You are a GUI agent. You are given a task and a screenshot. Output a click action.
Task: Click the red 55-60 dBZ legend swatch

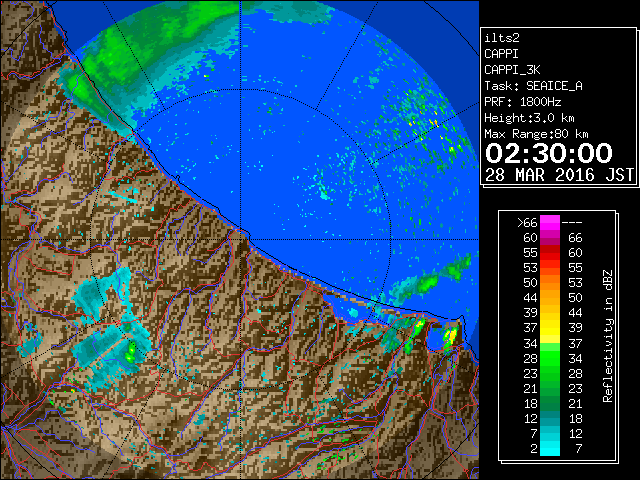point(550,253)
